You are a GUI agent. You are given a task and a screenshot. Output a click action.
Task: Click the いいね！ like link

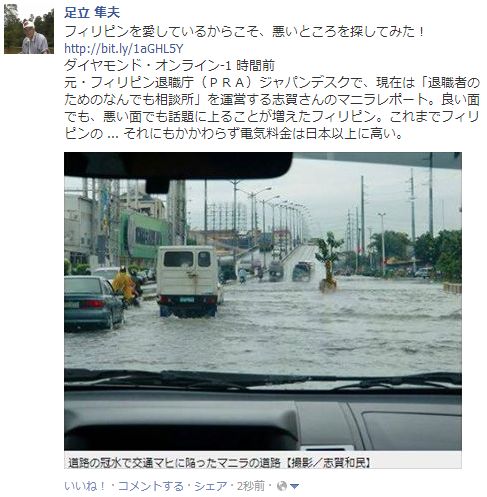pyautogui.click(x=85, y=486)
